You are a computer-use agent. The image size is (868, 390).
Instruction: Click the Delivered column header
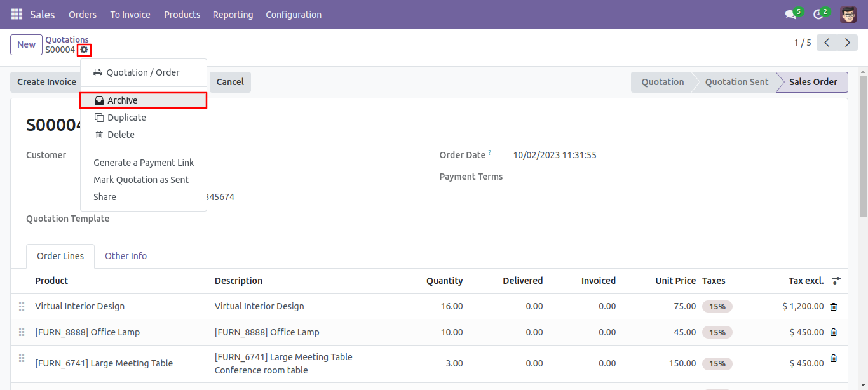(523, 281)
